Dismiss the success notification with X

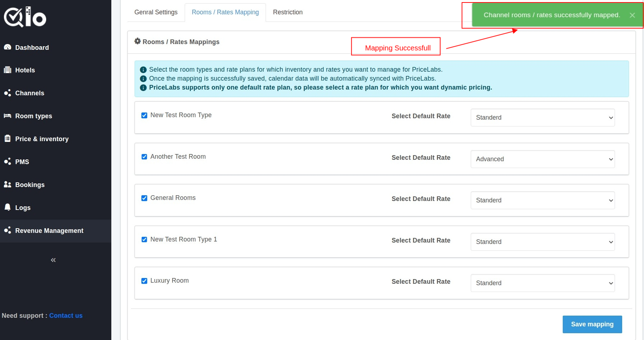point(632,15)
